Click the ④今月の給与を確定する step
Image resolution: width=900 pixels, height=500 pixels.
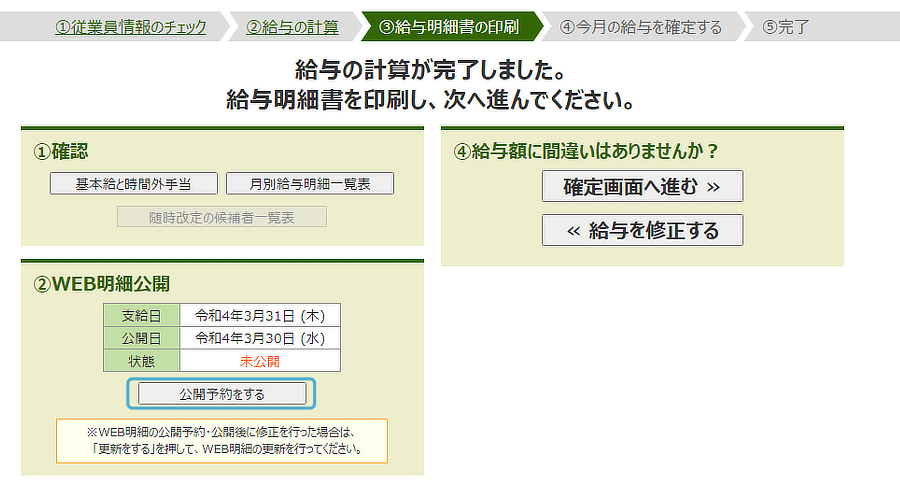[x=641, y=27]
